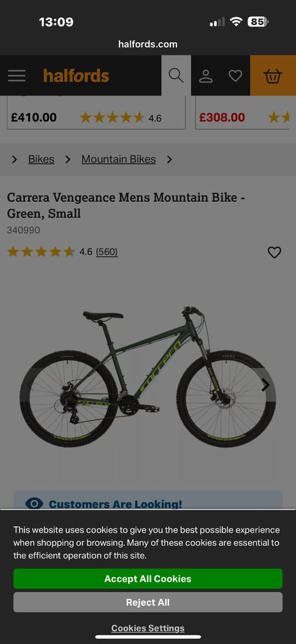Open the wishlist heart in header
Image resolution: width=296 pixels, height=644 pixels.
[235, 75]
